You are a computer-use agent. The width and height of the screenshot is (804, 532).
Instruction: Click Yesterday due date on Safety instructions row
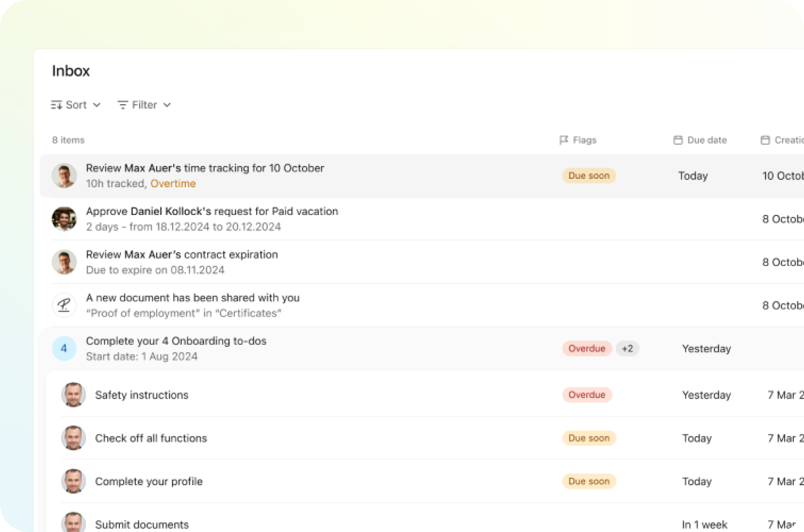[x=706, y=395]
